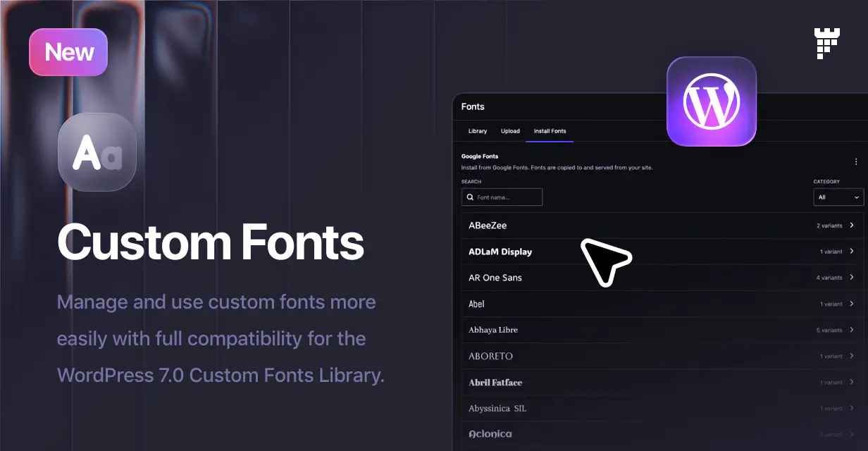
Task: Select the Abel font name
Action: point(476,304)
